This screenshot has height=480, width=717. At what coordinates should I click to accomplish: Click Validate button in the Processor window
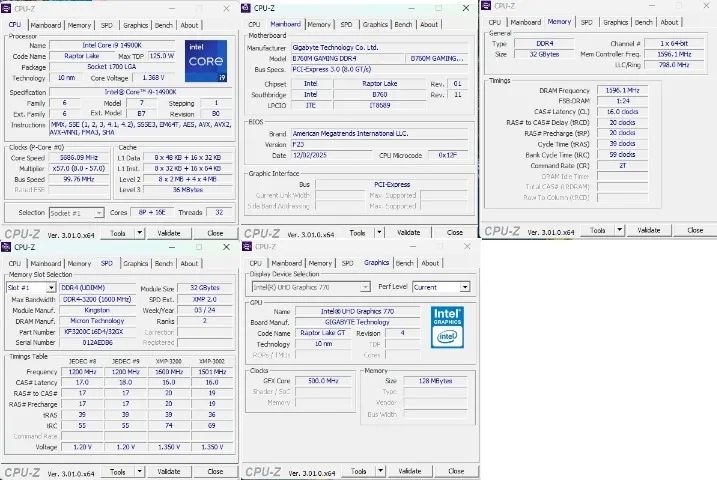[x=169, y=233]
